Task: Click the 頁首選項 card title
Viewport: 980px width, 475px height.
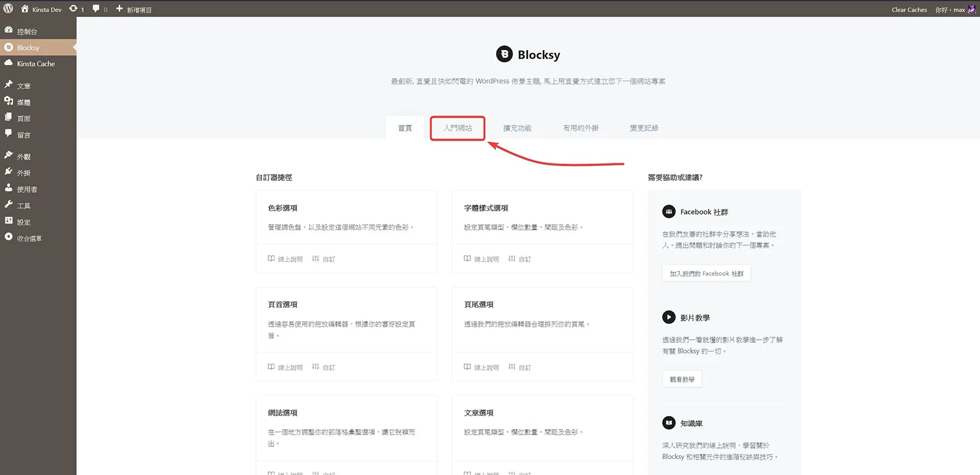Action: click(x=282, y=304)
